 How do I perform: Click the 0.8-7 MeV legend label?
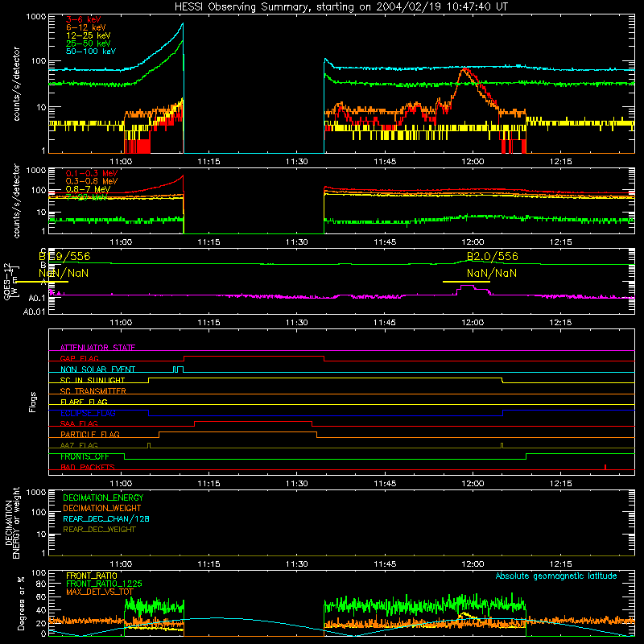[x=88, y=189]
